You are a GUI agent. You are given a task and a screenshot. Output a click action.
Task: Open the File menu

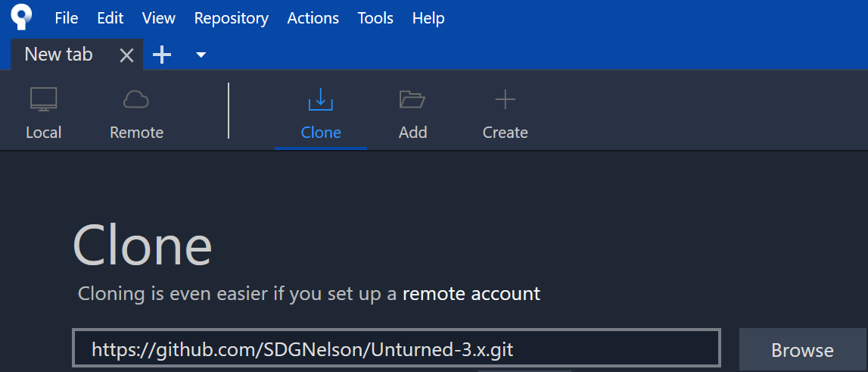[67, 18]
